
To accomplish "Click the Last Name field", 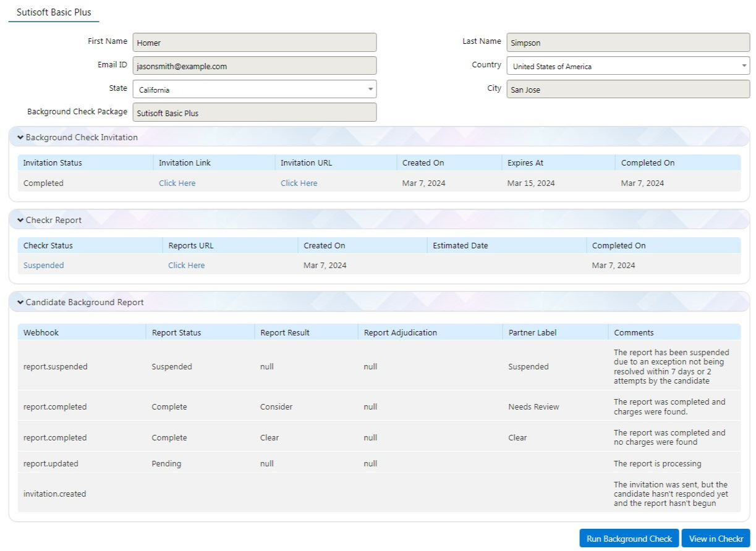I will coord(627,43).
